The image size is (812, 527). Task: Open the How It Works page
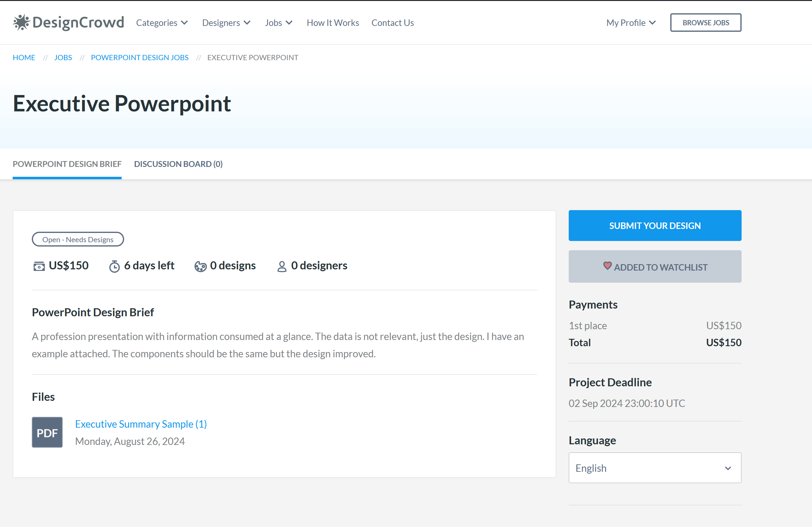[333, 23]
